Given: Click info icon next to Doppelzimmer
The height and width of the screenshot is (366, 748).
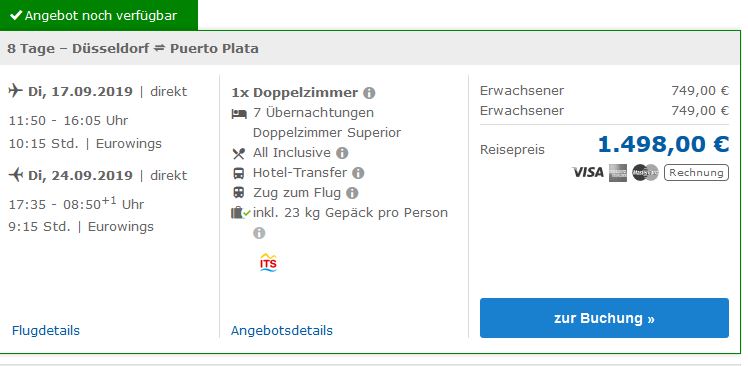Looking at the screenshot, I should [x=369, y=93].
